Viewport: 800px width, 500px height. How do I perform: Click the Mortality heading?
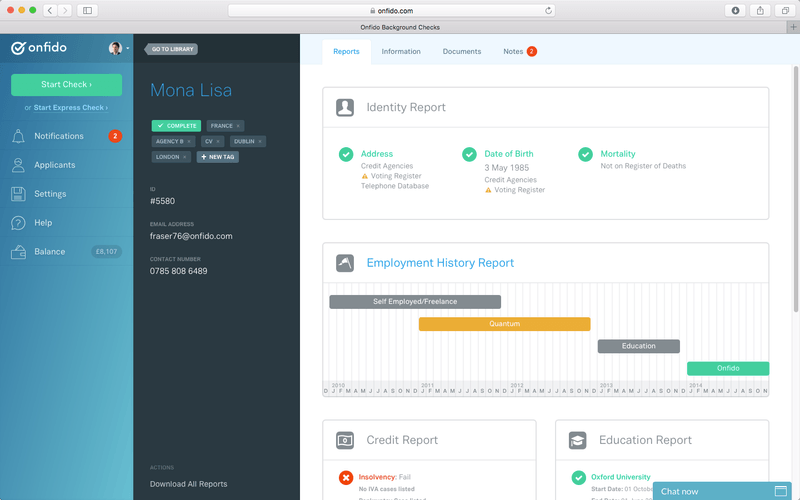coord(618,154)
